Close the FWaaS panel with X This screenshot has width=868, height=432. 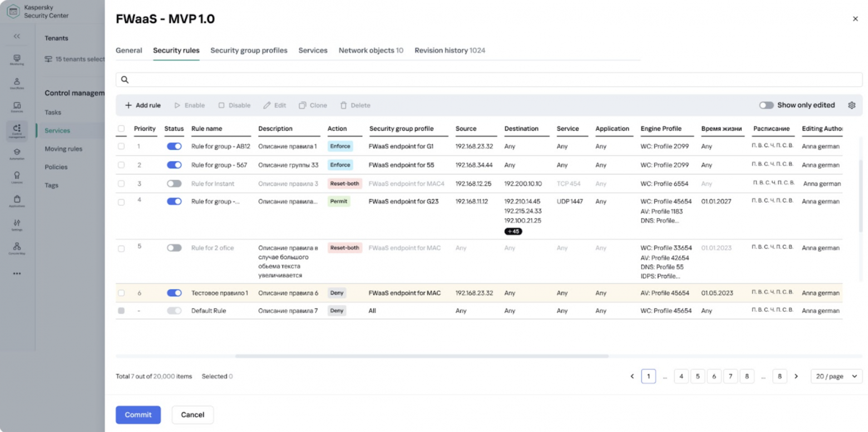click(855, 19)
